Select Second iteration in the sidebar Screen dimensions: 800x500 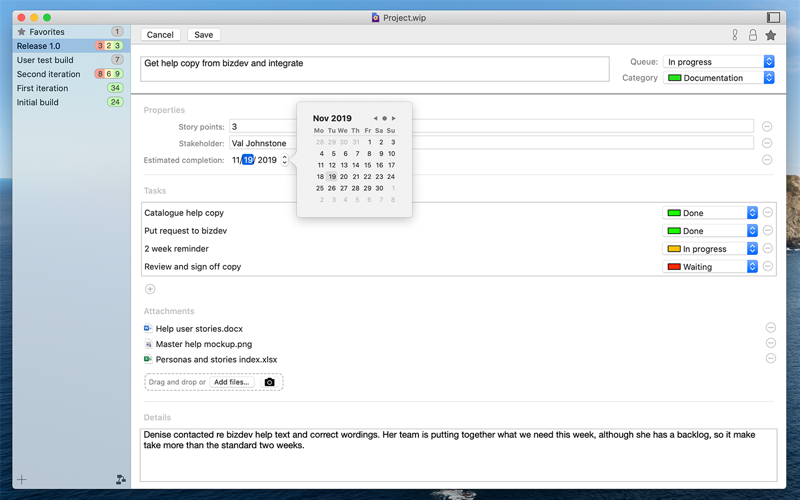(x=71, y=74)
